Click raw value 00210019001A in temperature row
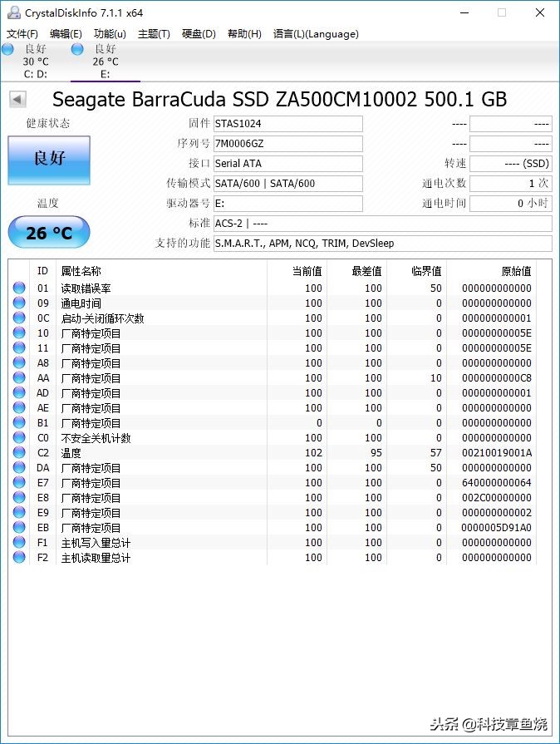560x744 pixels. coord(497,453)
